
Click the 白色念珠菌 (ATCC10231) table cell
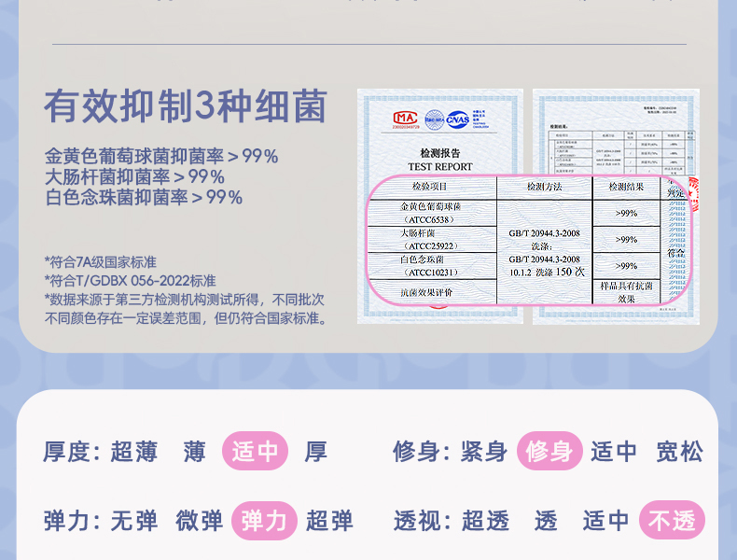(430, 266)
